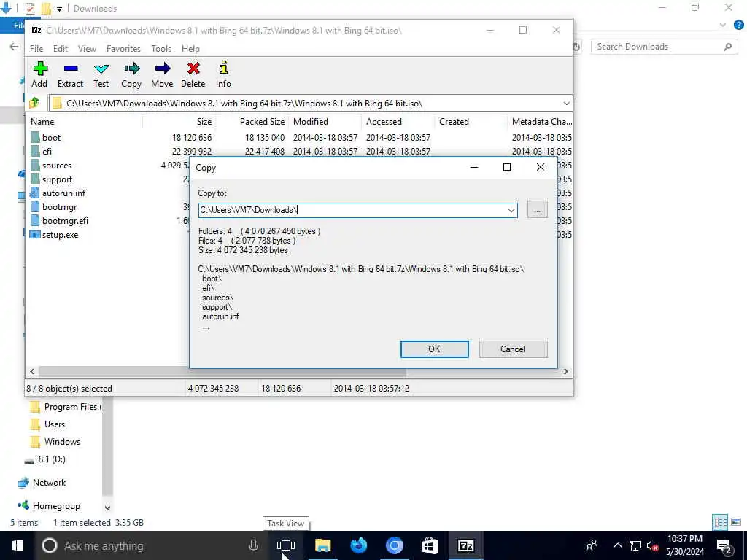The height and width of the screenshot is (560, 747).
Task: Sort by the Modified column header
Action: click(x=326, y=122)
